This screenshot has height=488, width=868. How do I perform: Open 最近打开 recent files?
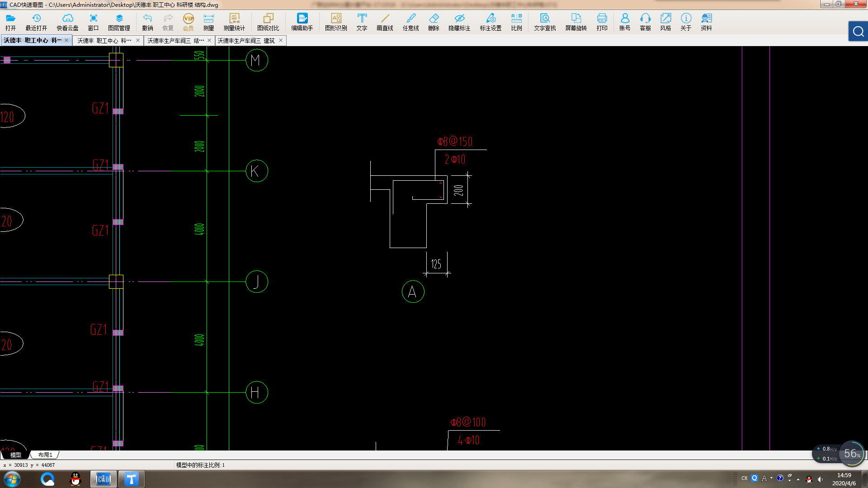[x=36, y=21]
